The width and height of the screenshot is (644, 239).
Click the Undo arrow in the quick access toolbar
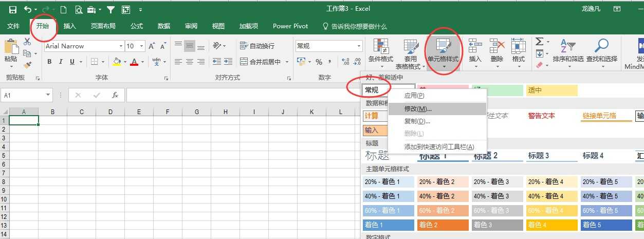click(x=27, y=9)
